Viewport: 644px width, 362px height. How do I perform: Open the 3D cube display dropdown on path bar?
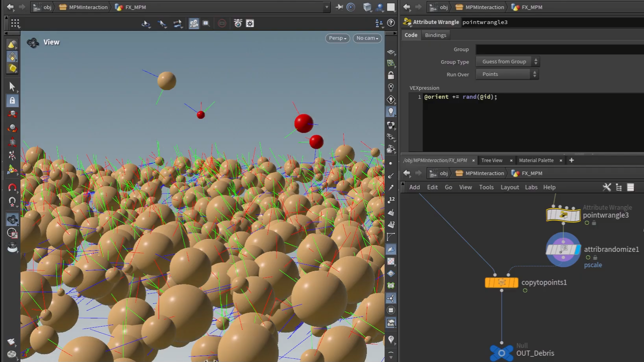click(367, 7)
